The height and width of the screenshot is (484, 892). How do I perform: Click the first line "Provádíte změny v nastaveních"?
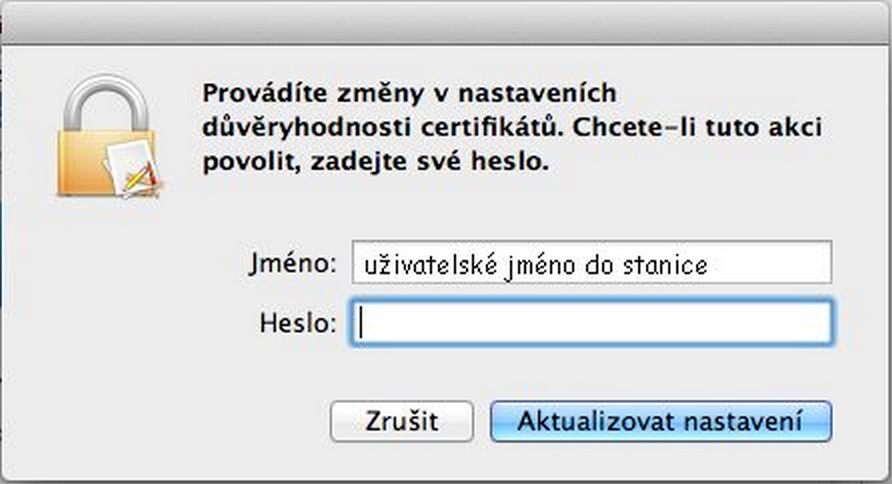409,93
